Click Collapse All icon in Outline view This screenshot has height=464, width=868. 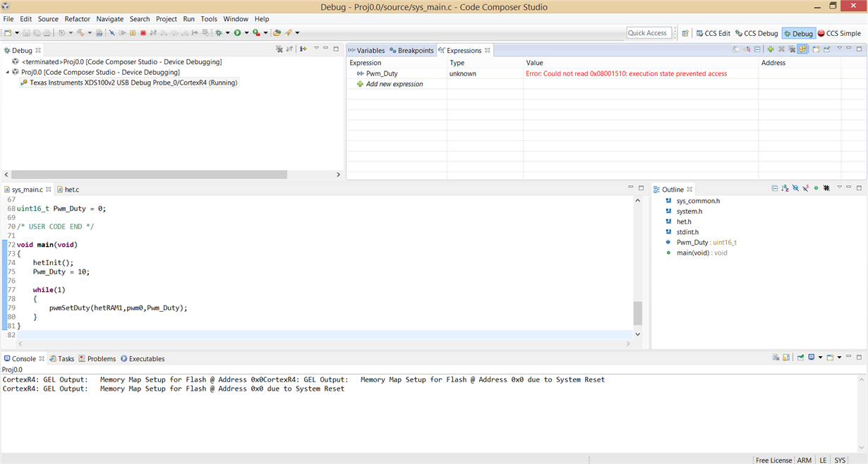tap(775, 188)
